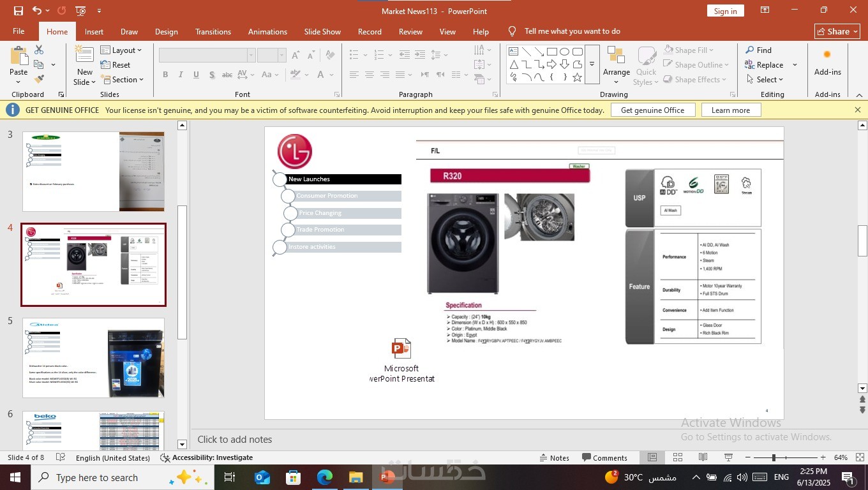This screenshot has width=868, height=490.
Task: Open File Explorer from the taskbar
Action: pos(356,477)
